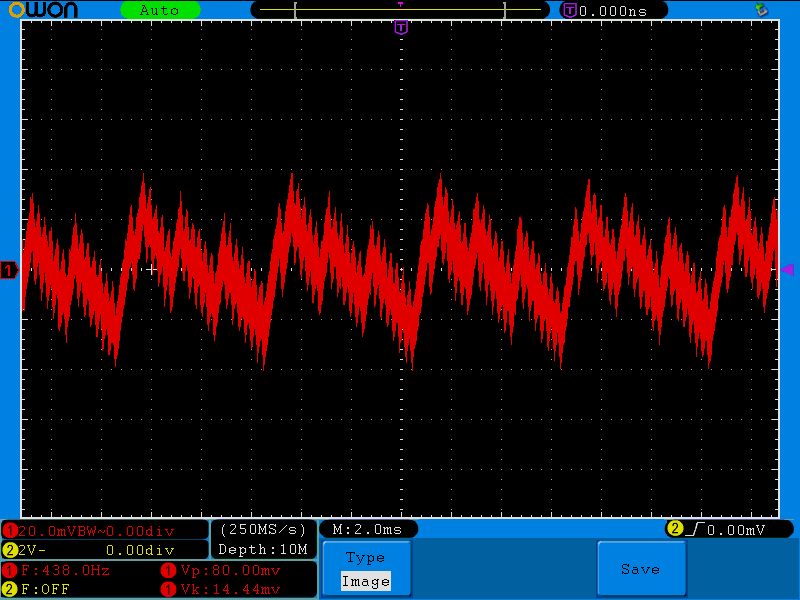This screenshot has height=600, width=800.
Task: Open the Type Image menu option
Action: click(366, 569)
